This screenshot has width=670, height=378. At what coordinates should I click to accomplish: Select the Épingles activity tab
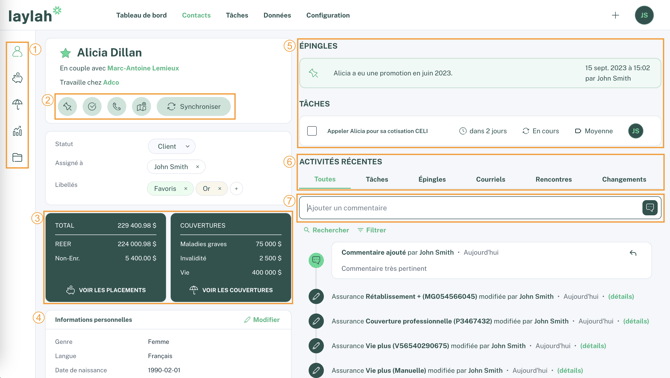(x=432, y=179)
